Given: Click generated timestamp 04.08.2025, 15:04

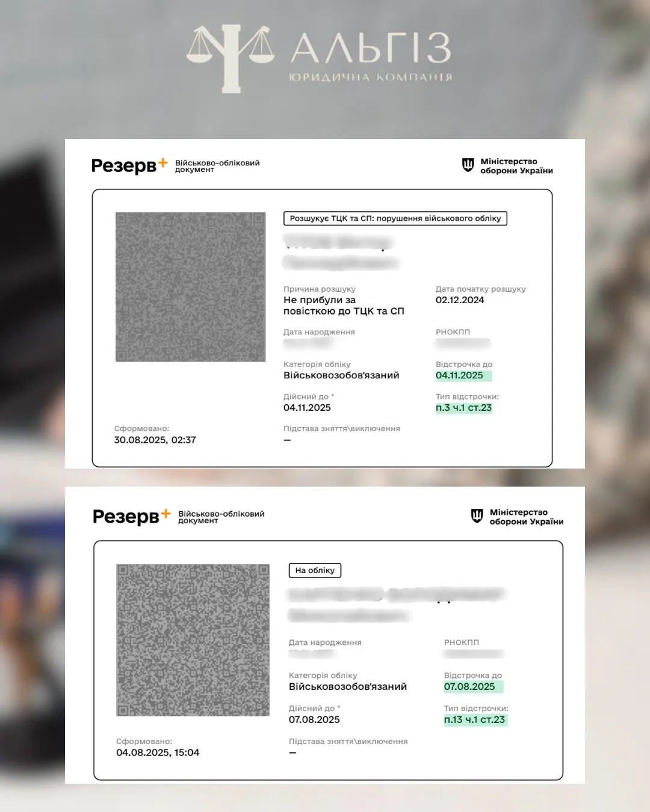Looking at the screenshot, I should click(158, 752).
